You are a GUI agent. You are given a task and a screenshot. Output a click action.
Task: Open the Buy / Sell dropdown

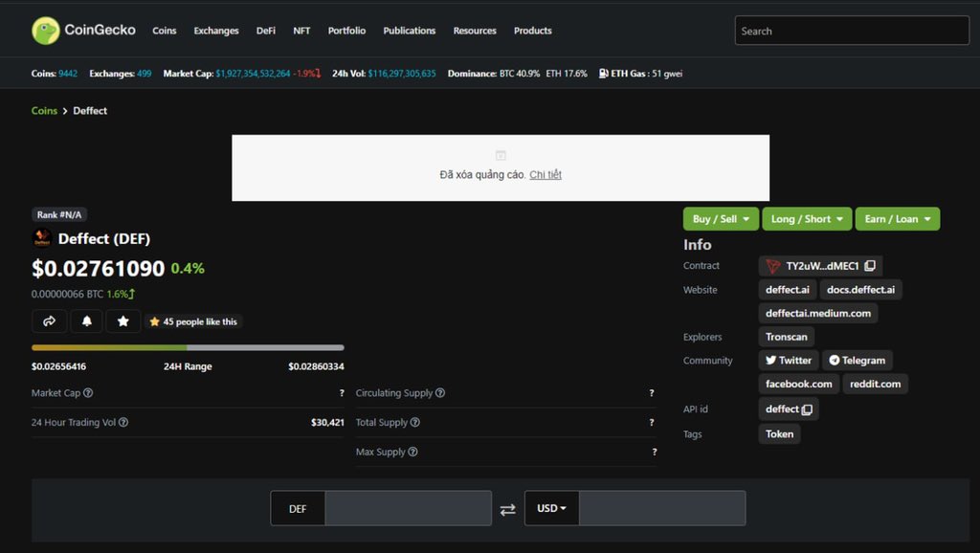721,219
